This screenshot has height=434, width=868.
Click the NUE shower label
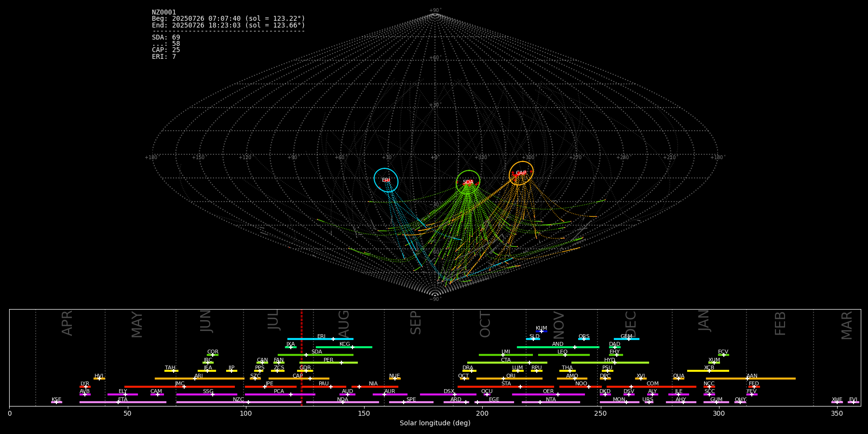point(394,376)
